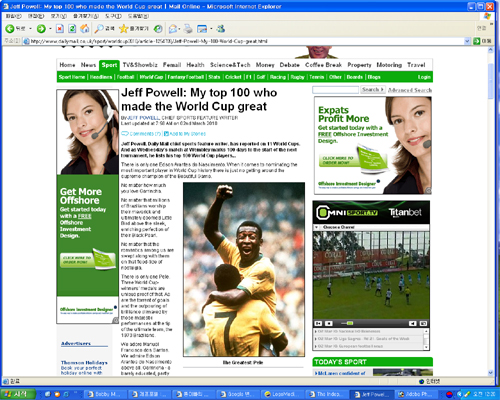Open the Tools menu with (T) shortcut
This screenshot has height=400, width=500.
113,16
